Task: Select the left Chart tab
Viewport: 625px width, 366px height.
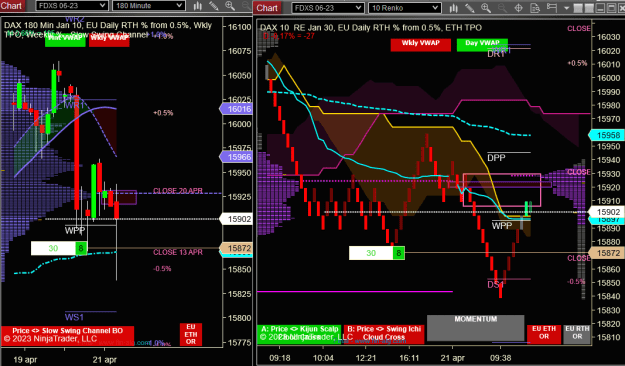Action: [x=12, y=6]
